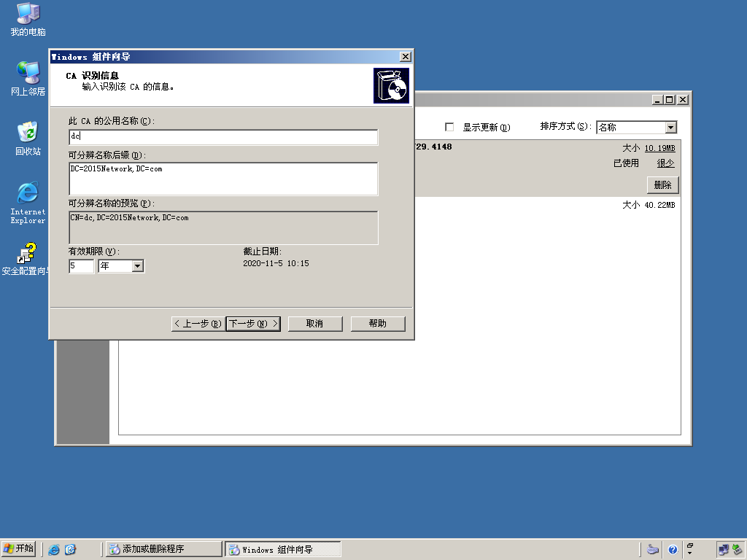Image resolution: width=747 pixels, height=560 pixels.
Task: Click the CA common name field
Action: pos(223,137)
